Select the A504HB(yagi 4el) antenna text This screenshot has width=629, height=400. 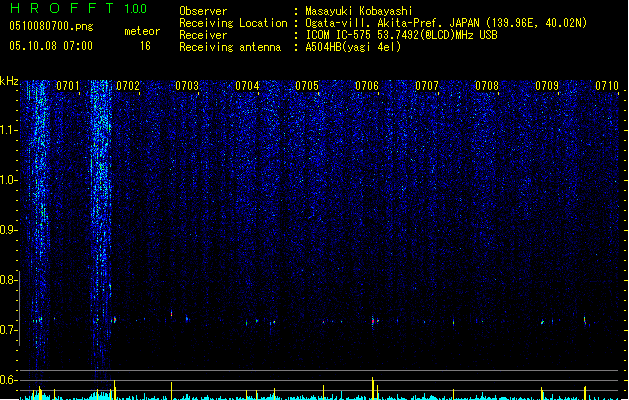point(353,47)
